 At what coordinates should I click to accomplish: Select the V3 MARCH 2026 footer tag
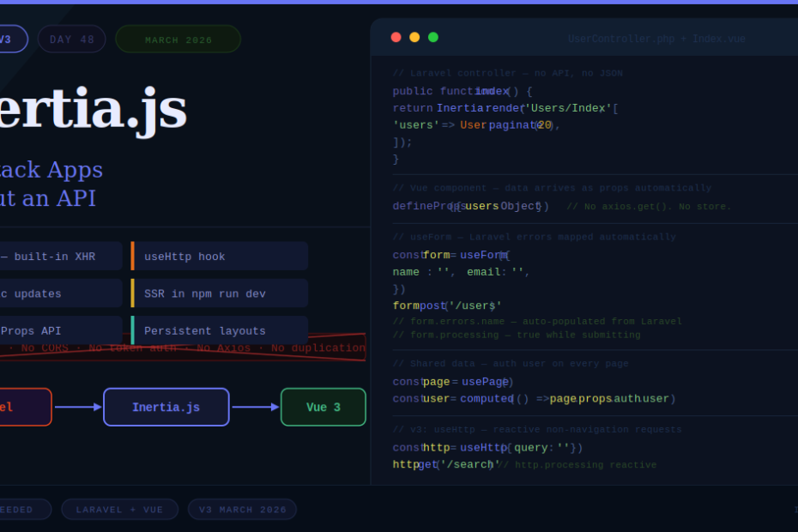click(x=243, y=510)
